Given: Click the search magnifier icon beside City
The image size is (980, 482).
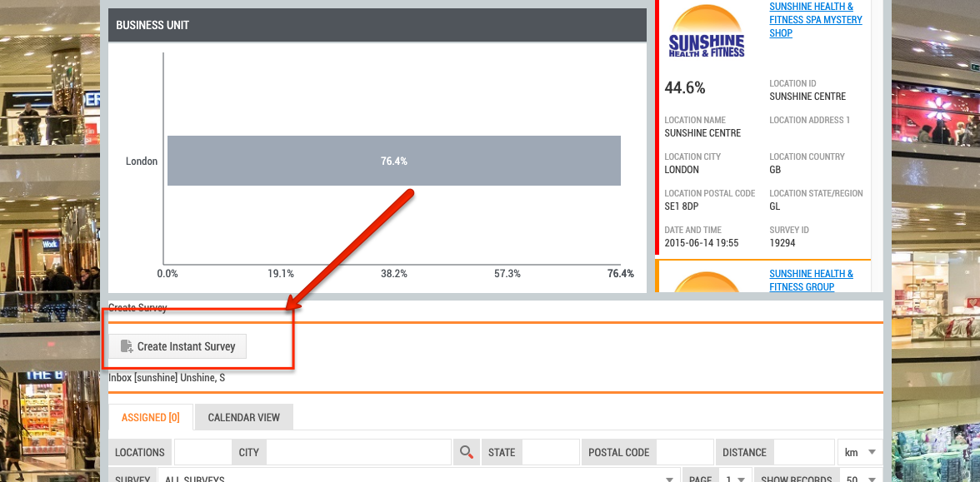Looking at the screenshot, I should [x=467, y=452].
